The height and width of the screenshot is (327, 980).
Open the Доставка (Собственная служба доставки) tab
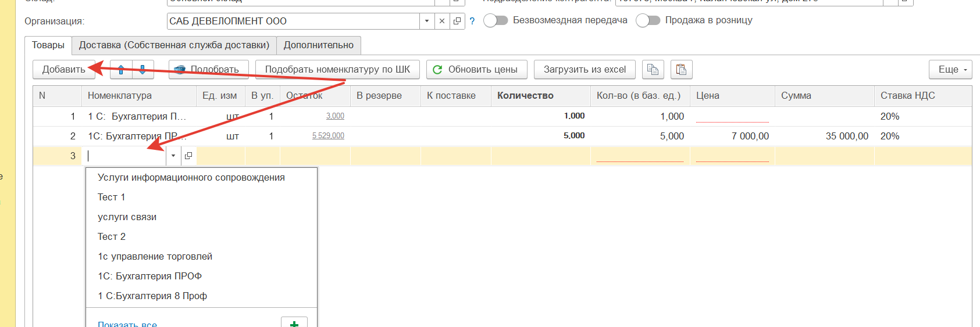coord(174,45)
